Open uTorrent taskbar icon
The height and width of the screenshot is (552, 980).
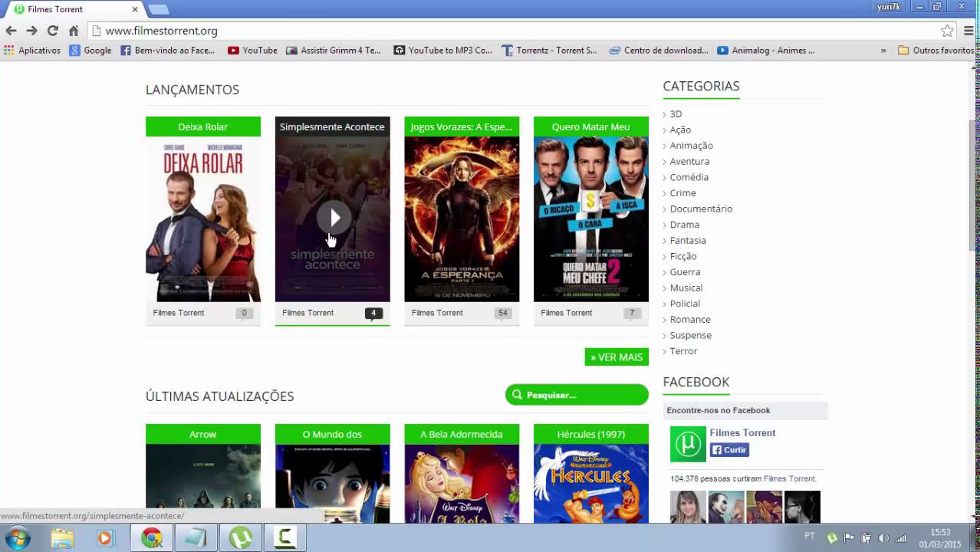(x=241, y=538)
